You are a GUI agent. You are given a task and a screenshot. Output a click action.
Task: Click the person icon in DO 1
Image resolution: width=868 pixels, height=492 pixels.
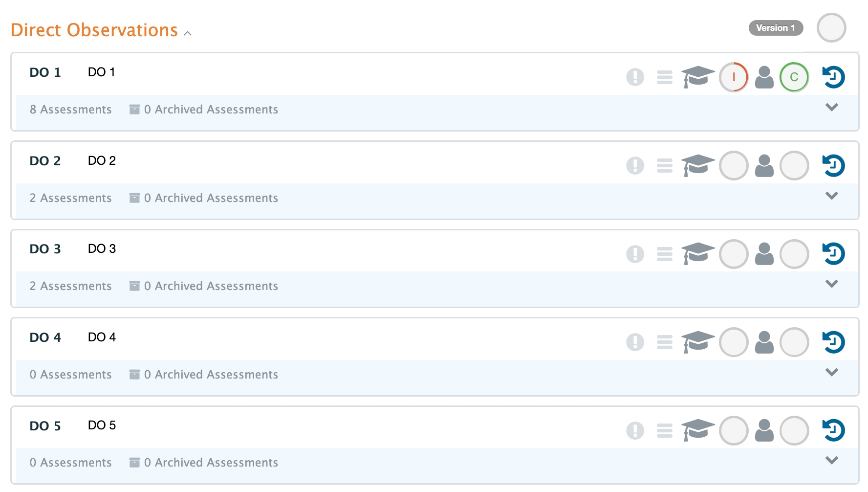click(x=764, y=77)
